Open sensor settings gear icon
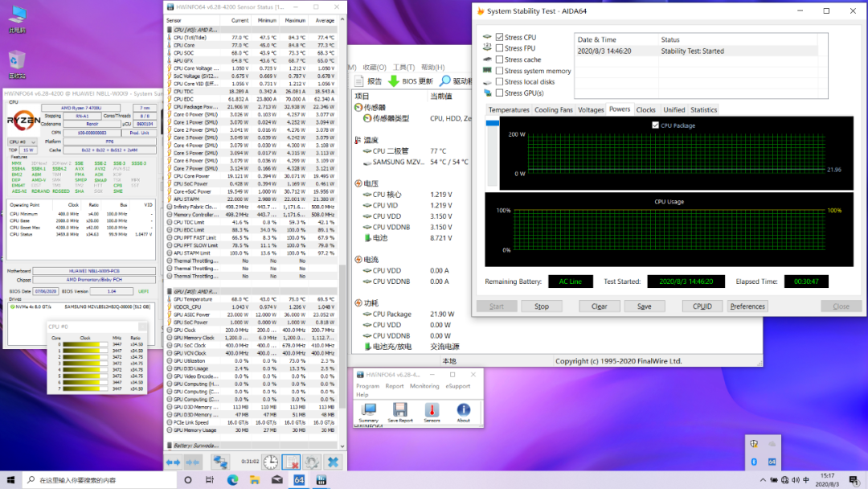868x489 pixels. click(311, 462)
